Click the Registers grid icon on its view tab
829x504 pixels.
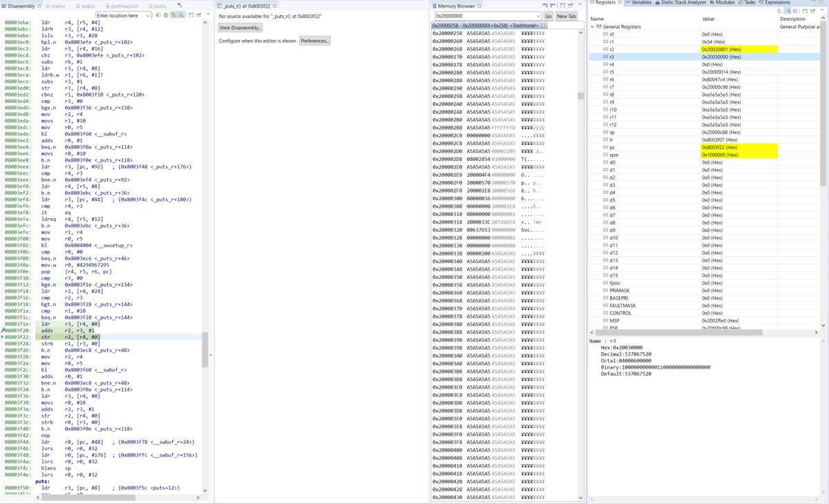(591, 3)
